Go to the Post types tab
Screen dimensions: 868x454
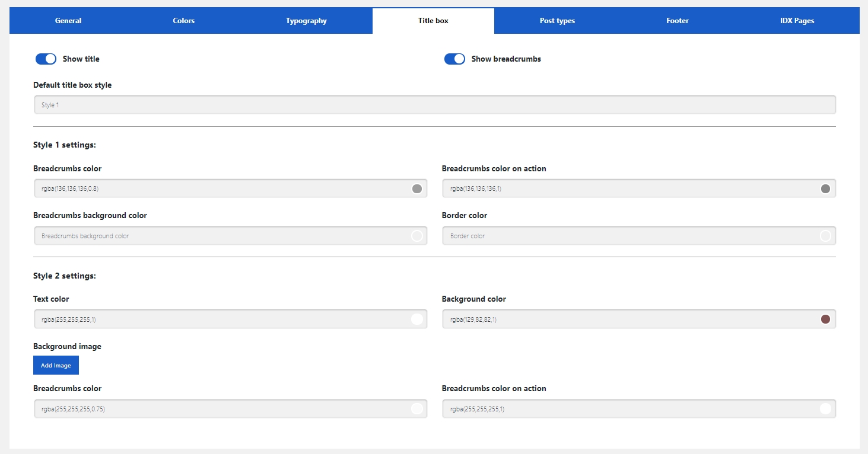(557, 21)
